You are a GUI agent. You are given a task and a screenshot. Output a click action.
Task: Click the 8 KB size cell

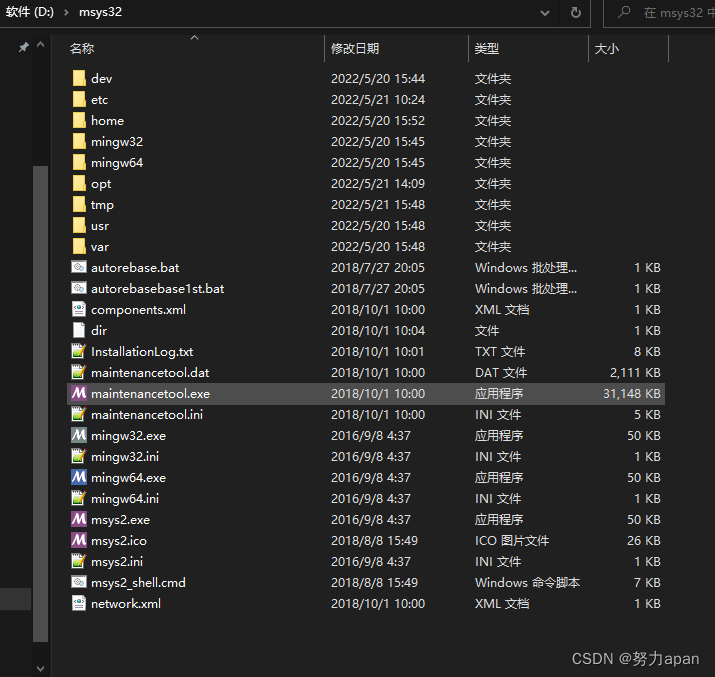point(647,351)
